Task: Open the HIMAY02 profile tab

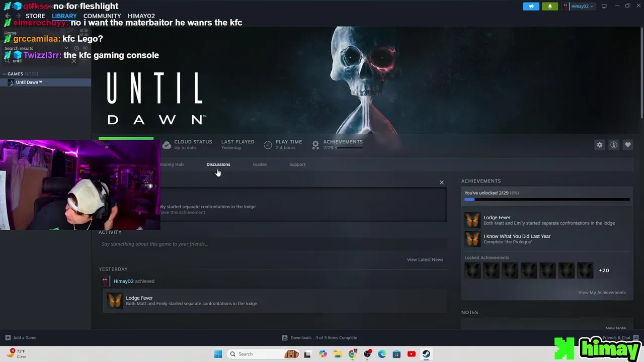Action: [x=141, y=16]
